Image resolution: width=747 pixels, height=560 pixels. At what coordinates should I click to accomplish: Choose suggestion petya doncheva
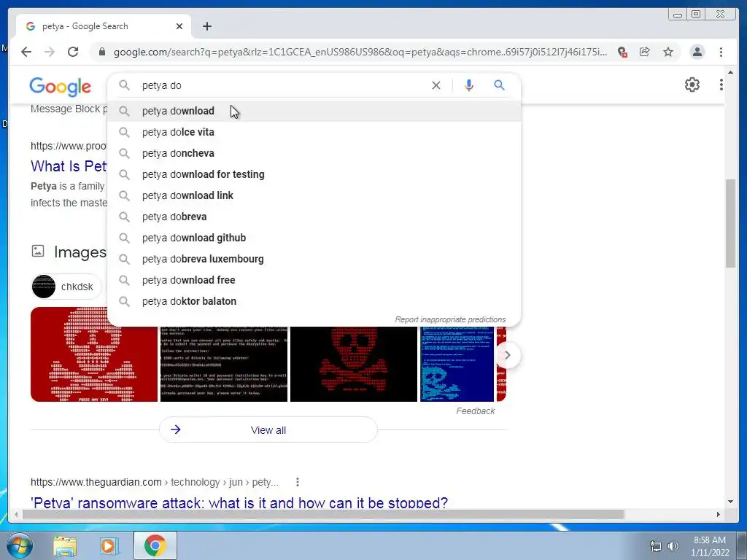(x=314, y=153)
